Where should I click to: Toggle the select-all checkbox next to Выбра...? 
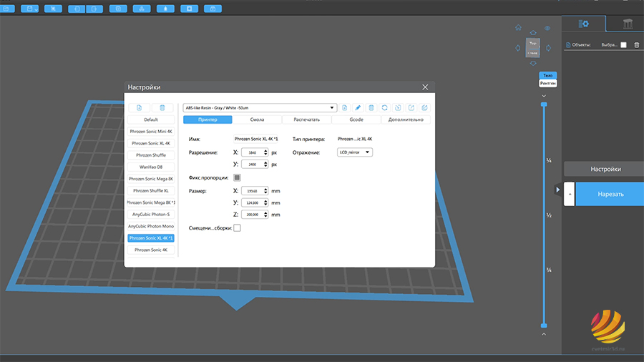pos(623,45)
